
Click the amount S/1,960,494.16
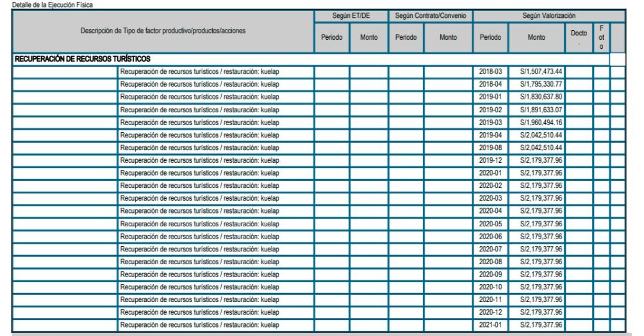536,122
